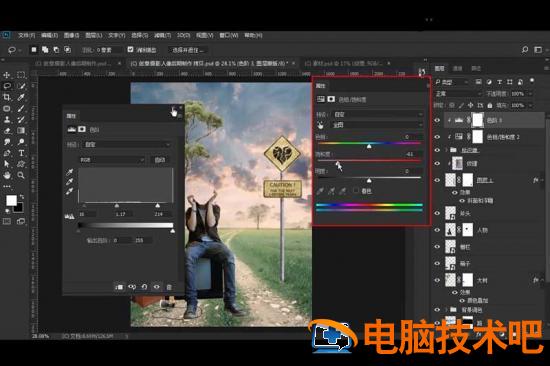Screen dimensions: 550x366
Task: Click the clip to layer icon
Action: tap(119, 287)
